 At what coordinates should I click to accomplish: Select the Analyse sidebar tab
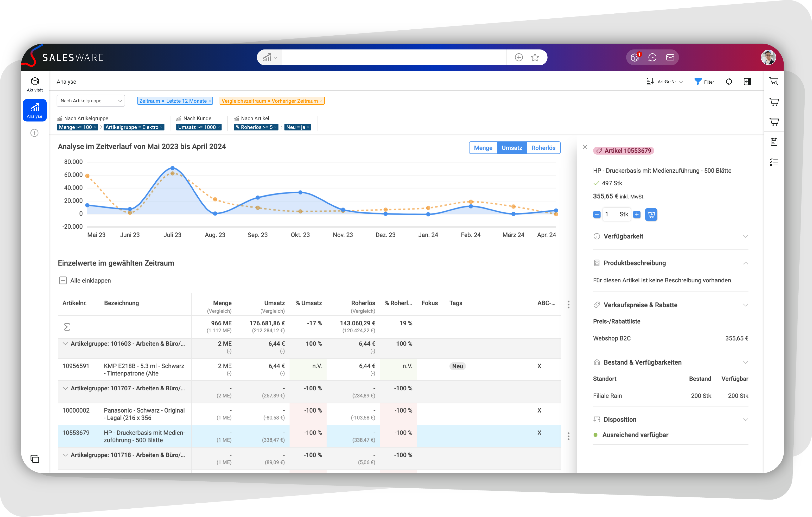pyautogui.click(x=35, y=110)
